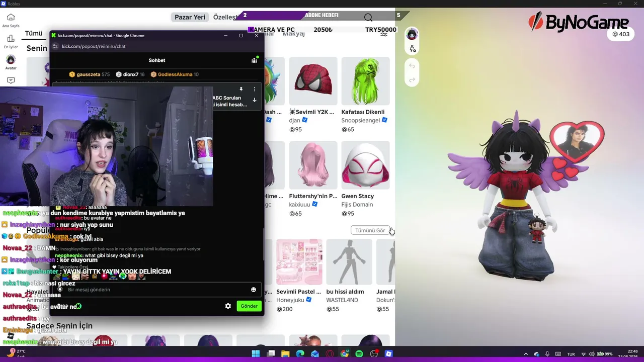Open En İyiler charts in Roblox sidebar
This screenshot has width=644, height=362.
[11, 41]
